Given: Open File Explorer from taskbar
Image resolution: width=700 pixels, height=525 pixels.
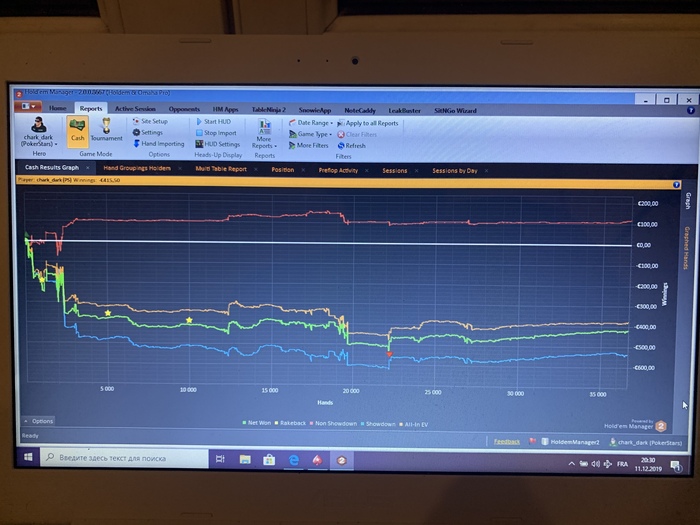Looking at the screenshot, I should (x=245, y=459).
